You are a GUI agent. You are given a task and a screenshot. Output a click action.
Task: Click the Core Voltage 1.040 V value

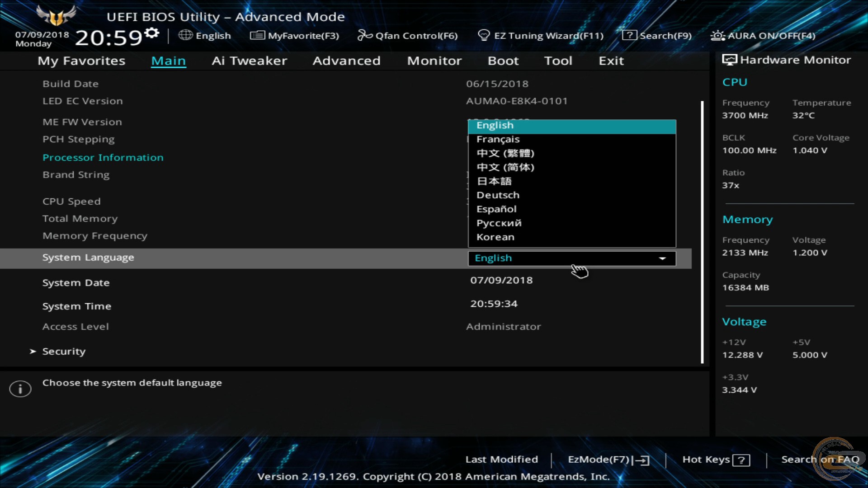pos(810,150)
